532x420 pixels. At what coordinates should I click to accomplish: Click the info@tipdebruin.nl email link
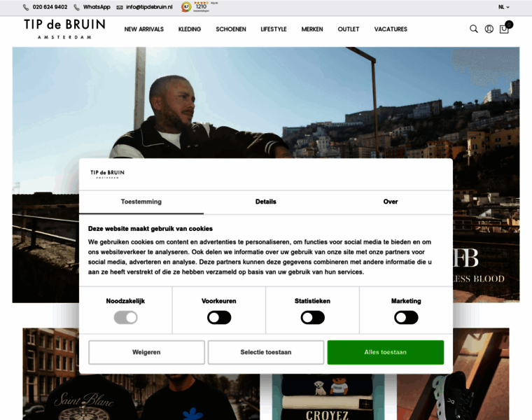click(x=149, y=7)
